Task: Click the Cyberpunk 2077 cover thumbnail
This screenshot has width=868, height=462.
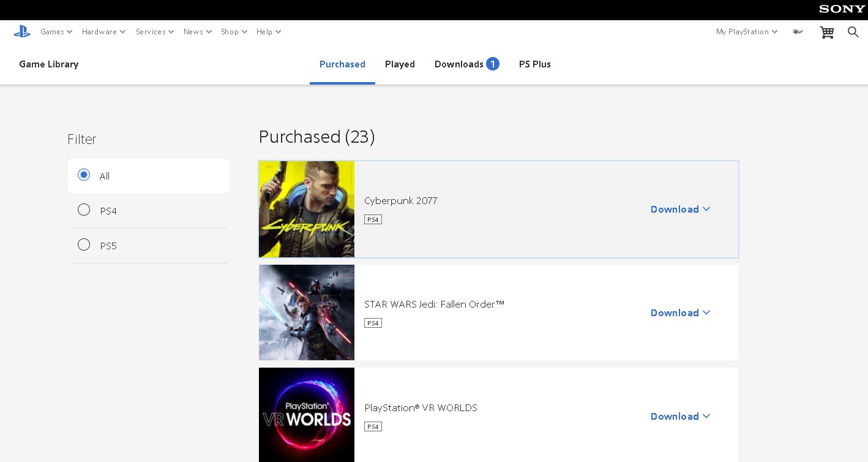Action: [307, 210]
